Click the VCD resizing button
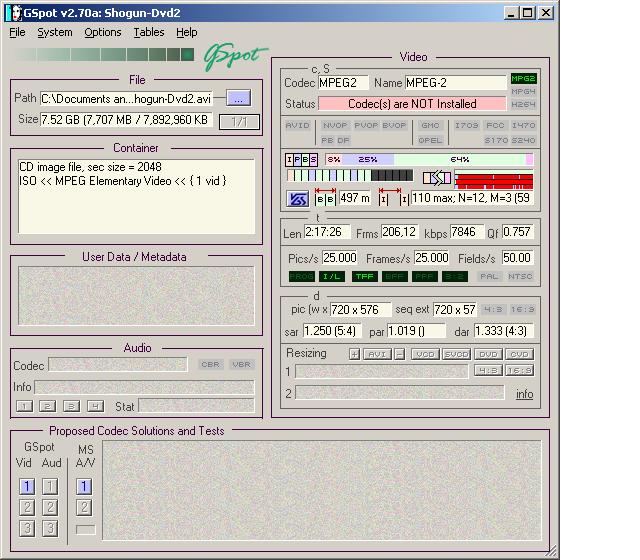Viewport: 640px width, 560px height. (425, 354)
